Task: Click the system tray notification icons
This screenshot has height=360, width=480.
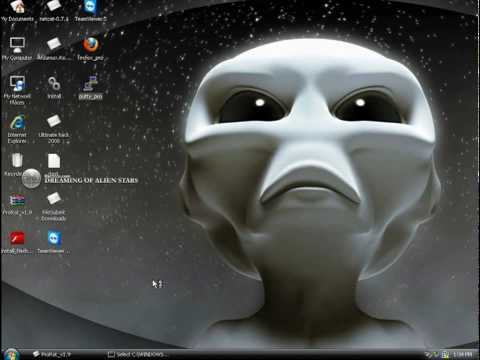Action: click(437, 355)
